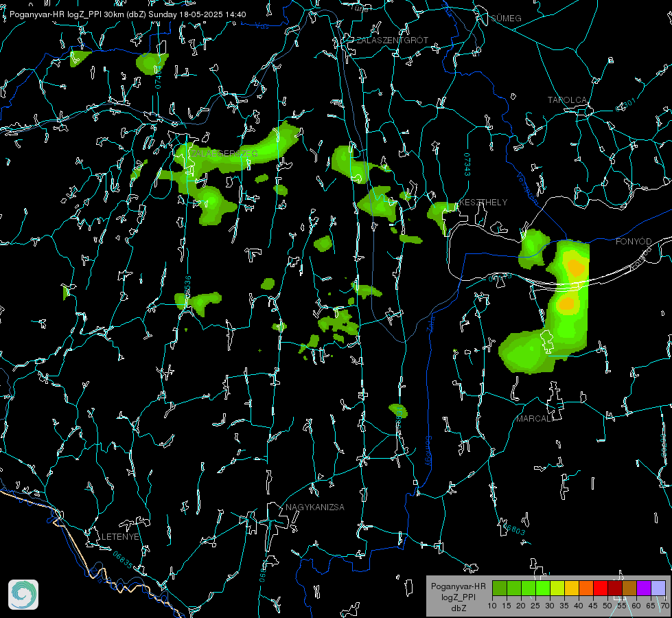Click the 60–65 dBZ purple legend swatch

(644, 588)
